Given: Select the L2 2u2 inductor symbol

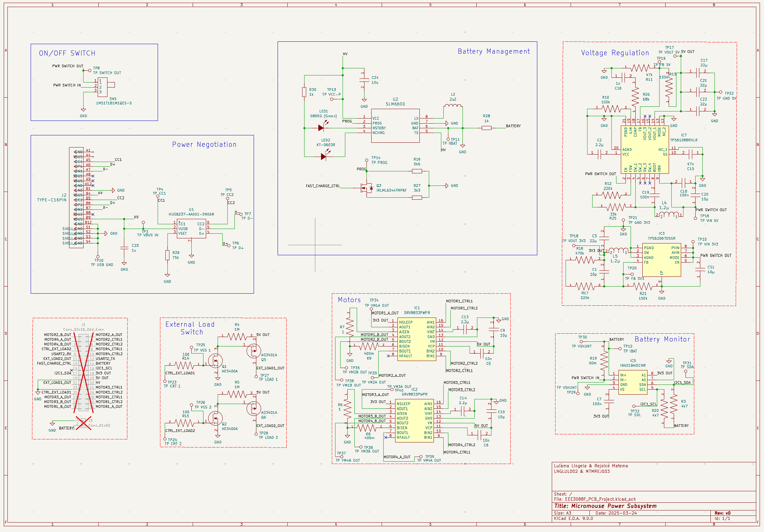Looking at the screenshot, I should [x=453, y=106].
